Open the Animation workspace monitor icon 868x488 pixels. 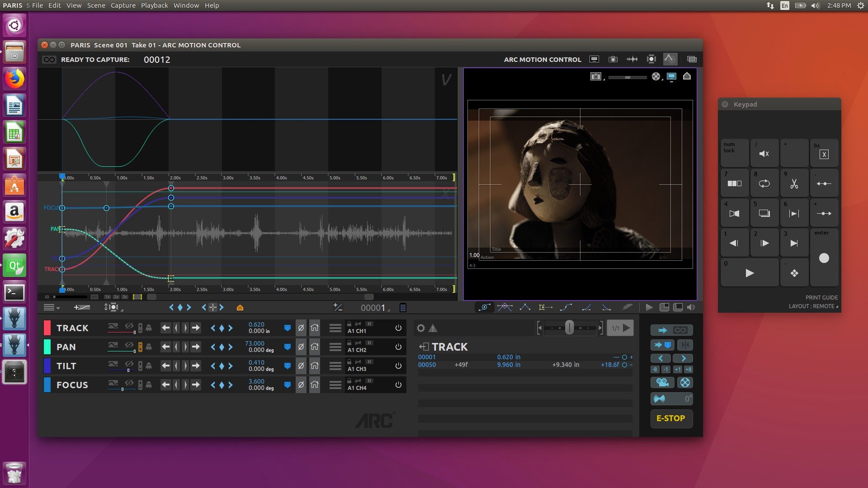pyautogui.click(x=594, y=59)
